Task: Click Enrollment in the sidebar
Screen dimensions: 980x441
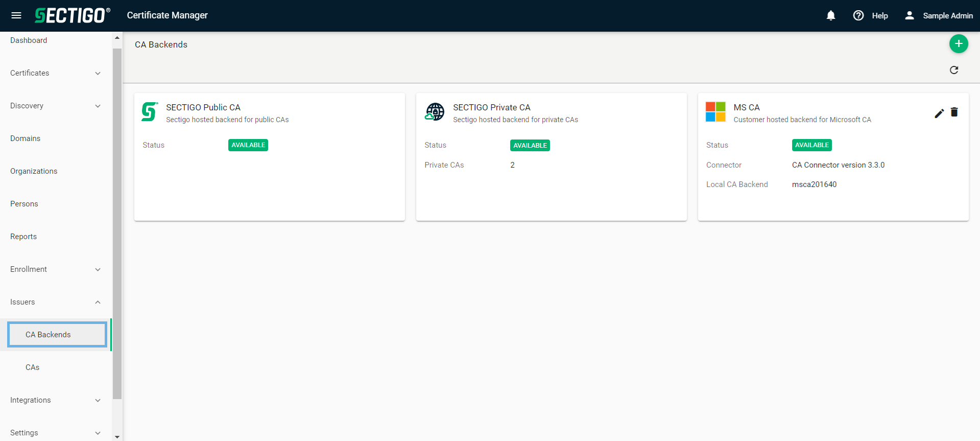Action: pyautogui.click(x=29, y=269)
